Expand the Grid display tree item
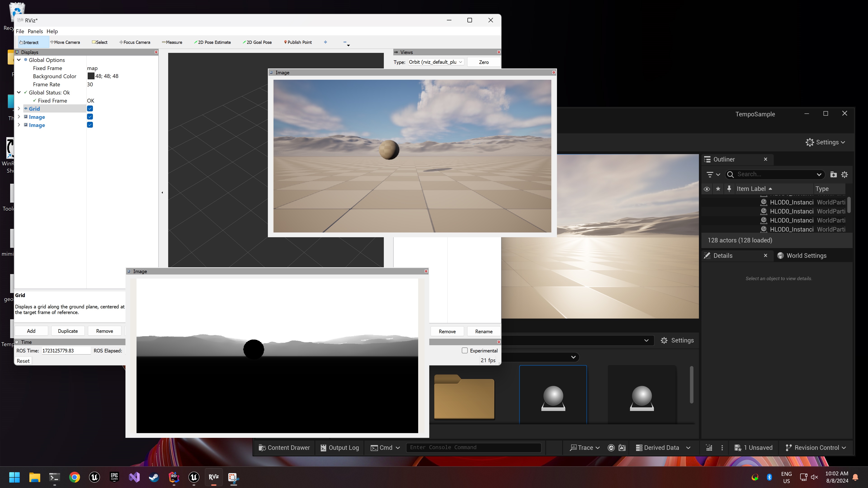This screenshot has height=488, width=868. [19, 108]
